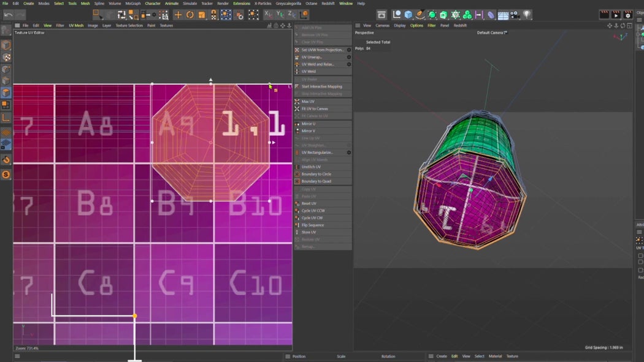Apply Boundary to Circle
The width and height of the screenshot is (644, 362).
click(x=317, y=174)
